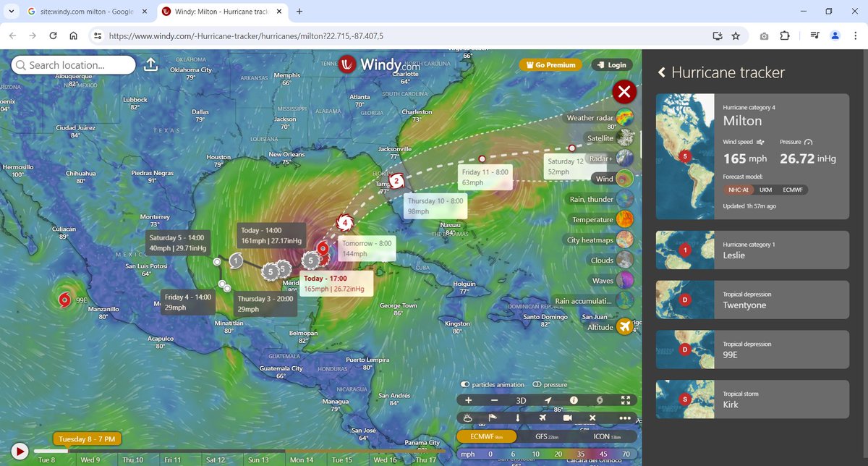The image size is (868, 466).
Task: Open the Chrome tab list dropdown
Action: point(12,12)
